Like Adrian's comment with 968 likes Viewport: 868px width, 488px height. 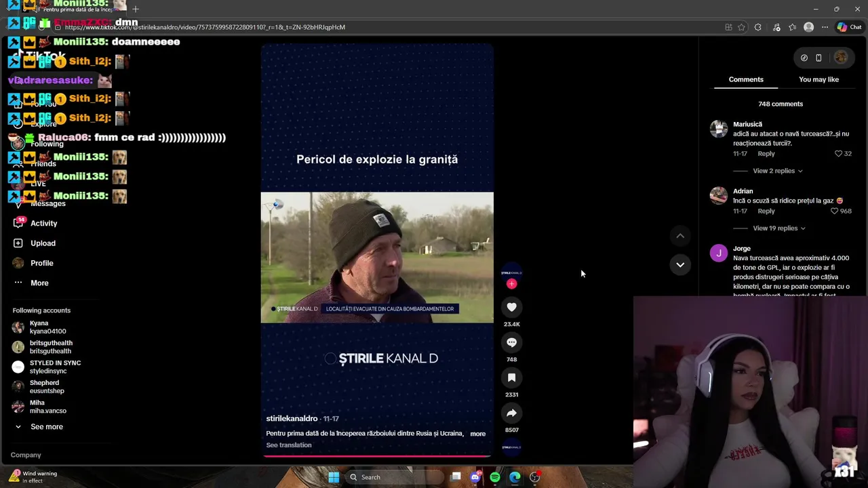835,211
